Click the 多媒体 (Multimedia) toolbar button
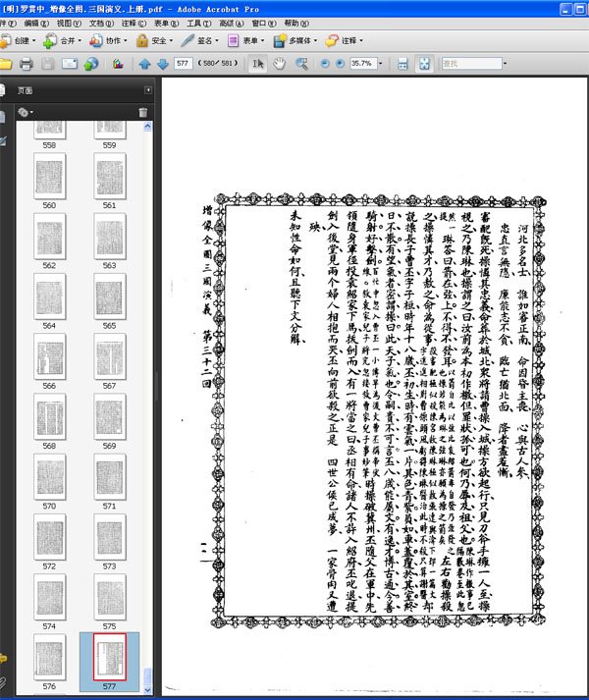Image resolution: width=589 pixels, height=700 pixels. point(295,40)
